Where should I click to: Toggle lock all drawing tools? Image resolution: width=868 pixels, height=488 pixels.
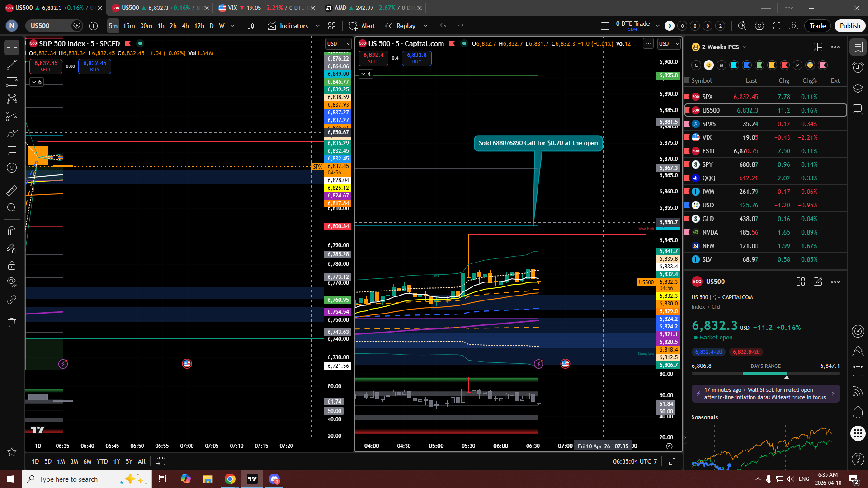12,265
